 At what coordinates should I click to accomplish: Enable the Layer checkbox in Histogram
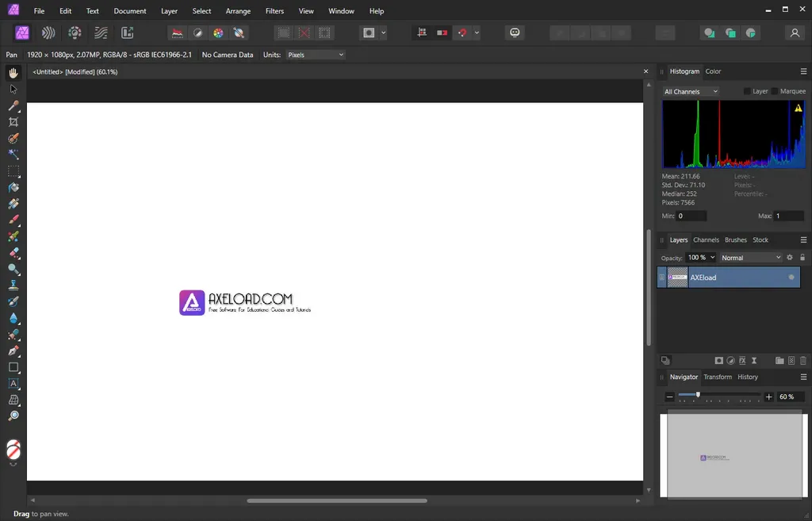click(x=747, y=91)
